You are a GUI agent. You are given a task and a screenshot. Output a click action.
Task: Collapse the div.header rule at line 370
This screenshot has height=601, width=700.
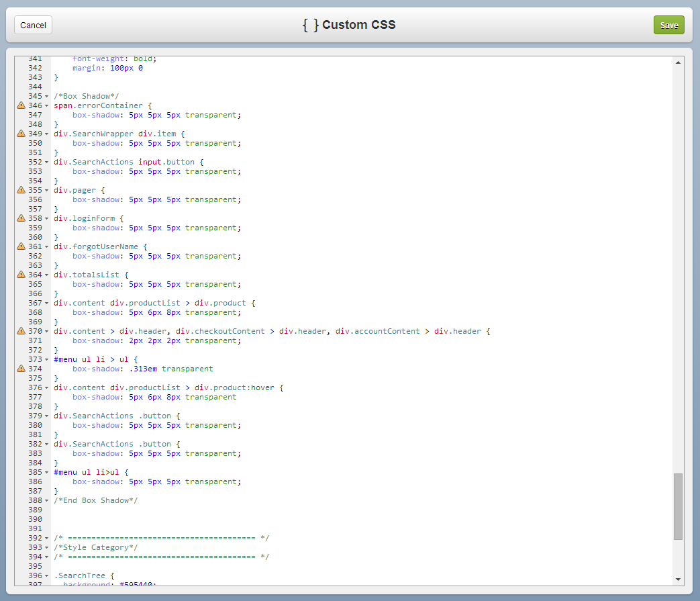tap(46, 331)
